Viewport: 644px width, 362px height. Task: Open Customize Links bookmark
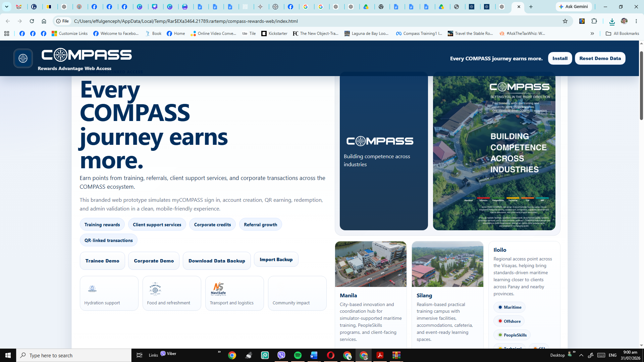click(69, 34)
